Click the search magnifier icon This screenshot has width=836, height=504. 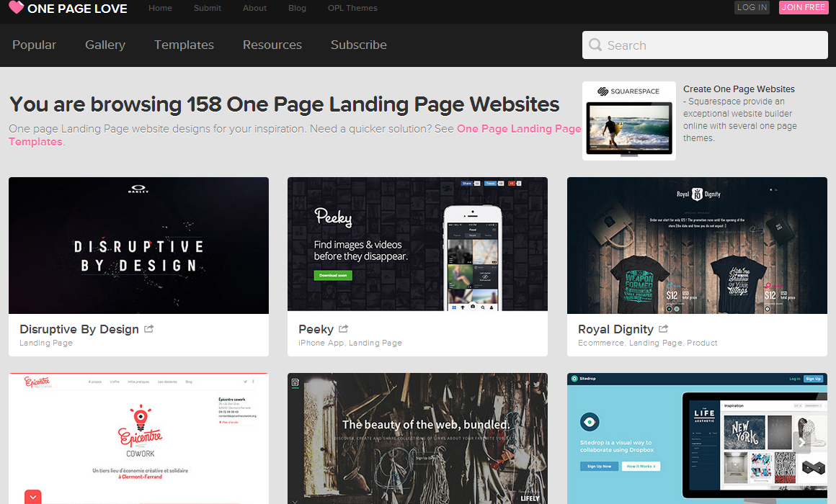(595, 45)
